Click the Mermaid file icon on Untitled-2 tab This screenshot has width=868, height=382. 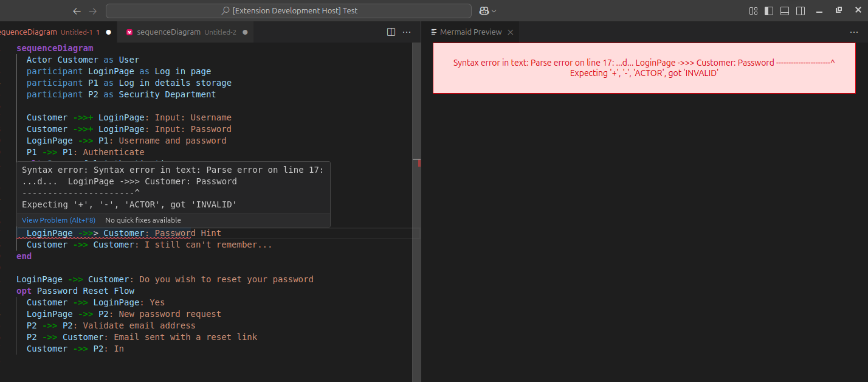[129, 32]
